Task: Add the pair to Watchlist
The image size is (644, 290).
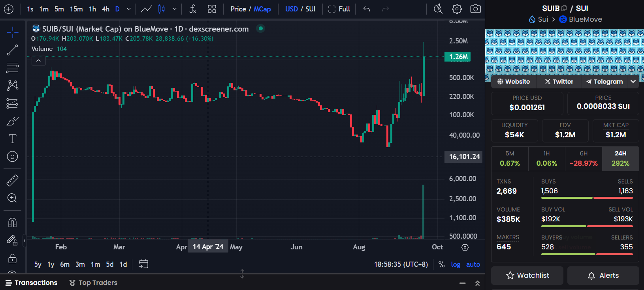Action: (527, 275)
